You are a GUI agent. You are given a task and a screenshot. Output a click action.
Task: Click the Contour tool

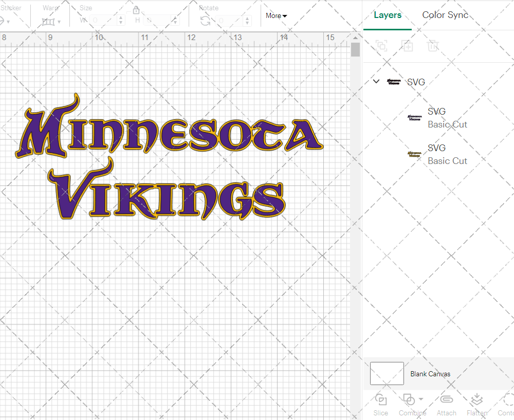click(x=506, y=405)
